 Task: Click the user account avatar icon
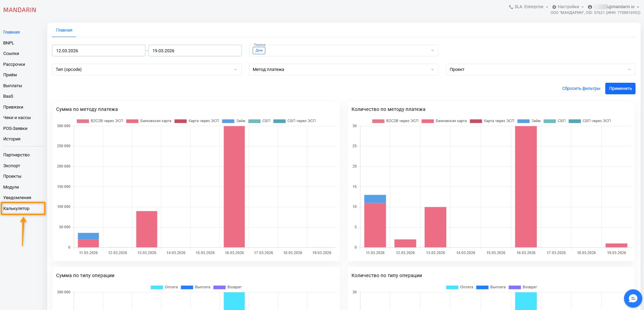(x=590, y=7)
